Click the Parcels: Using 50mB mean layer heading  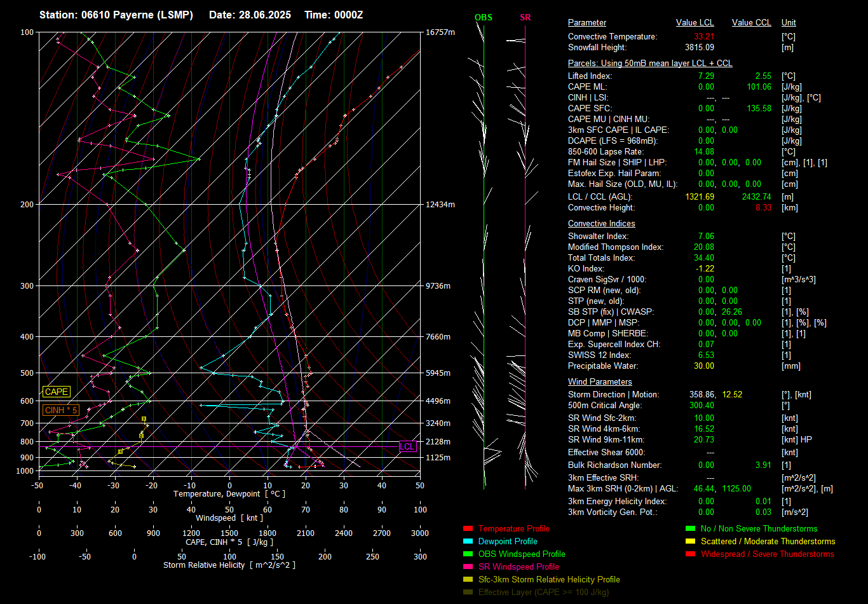[649, 64]
